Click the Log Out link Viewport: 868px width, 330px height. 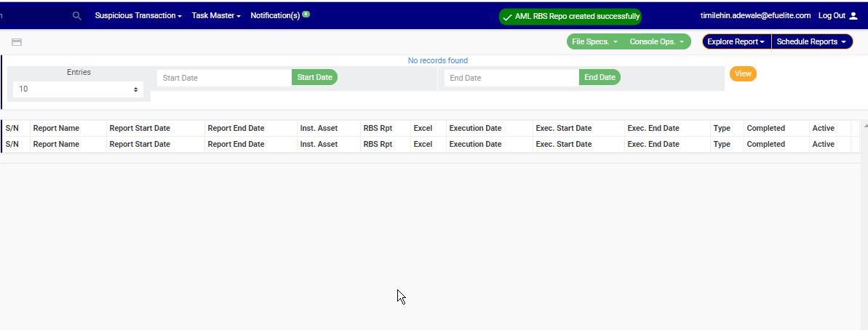point(831,16)
